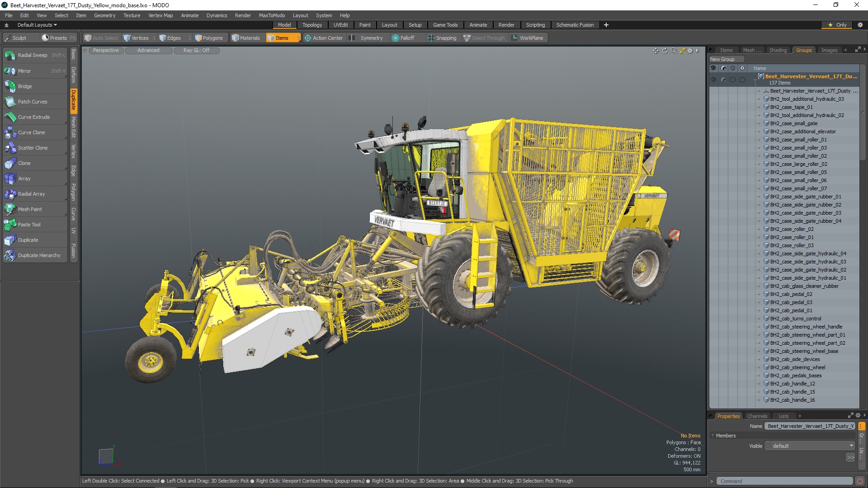Switch to Materials selection mode

pyautogui.click(x=246, y=38)
